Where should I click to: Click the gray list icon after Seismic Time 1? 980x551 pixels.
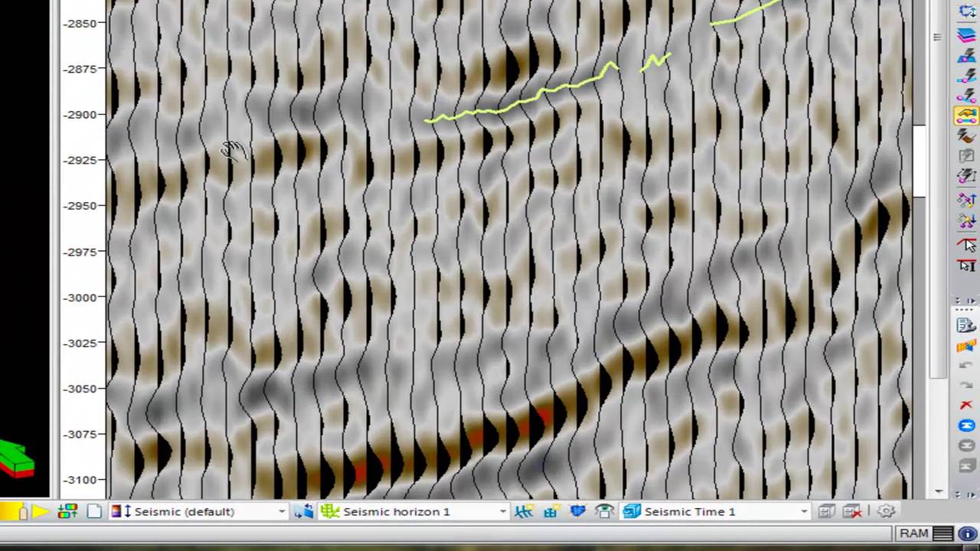(826, 512)
